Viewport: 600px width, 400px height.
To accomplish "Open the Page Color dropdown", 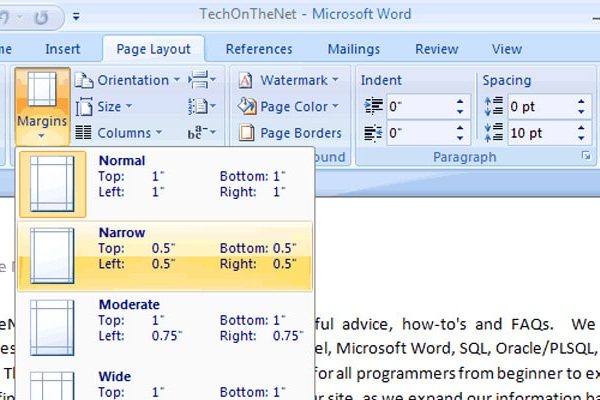I will [289, 106].
